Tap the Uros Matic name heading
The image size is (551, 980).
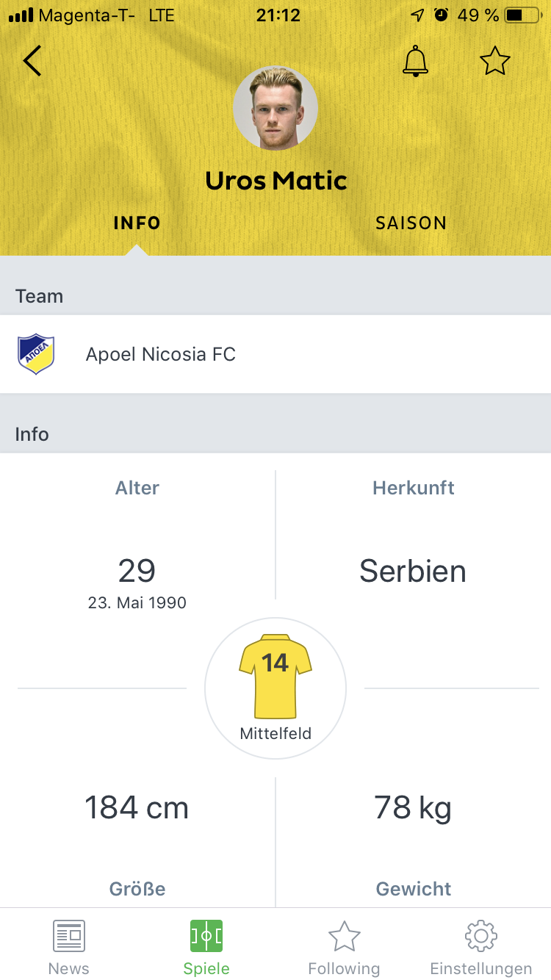pos(276,181)
